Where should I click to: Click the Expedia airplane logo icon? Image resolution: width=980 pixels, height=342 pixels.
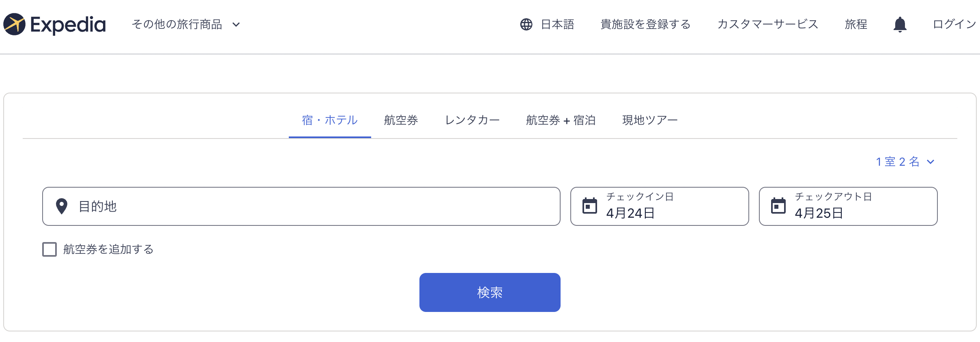15,24
